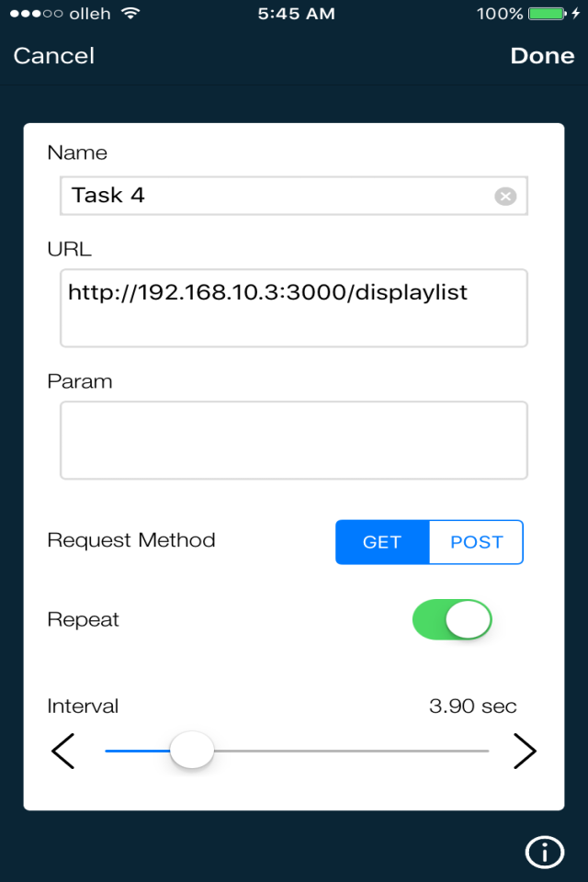Clear the Name field text
The height and width of the screenshot is (882, 588).
pos(505,196)
